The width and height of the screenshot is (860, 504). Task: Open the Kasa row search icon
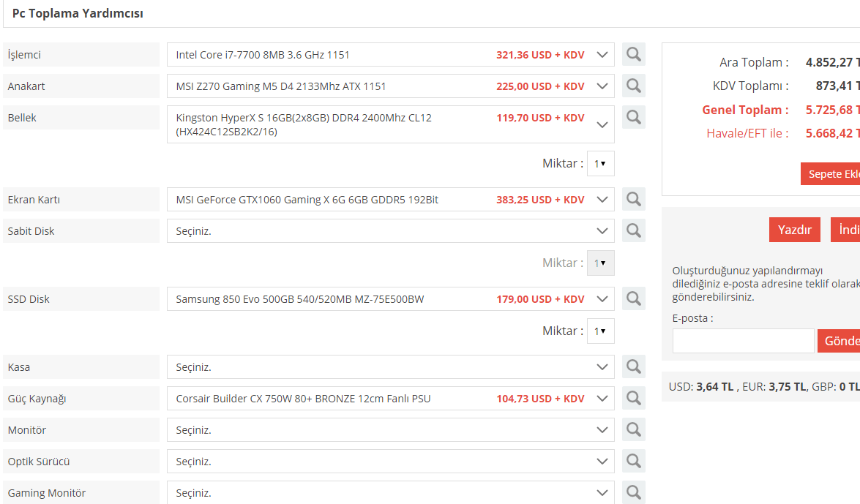click(x=634, y=366)
